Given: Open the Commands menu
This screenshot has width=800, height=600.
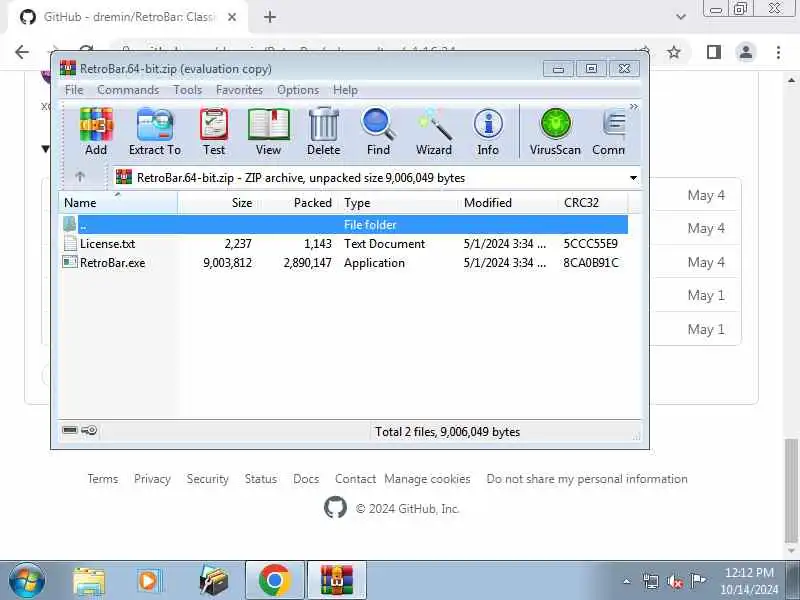Looking at the screenshot, I should (x=128, y=90).
